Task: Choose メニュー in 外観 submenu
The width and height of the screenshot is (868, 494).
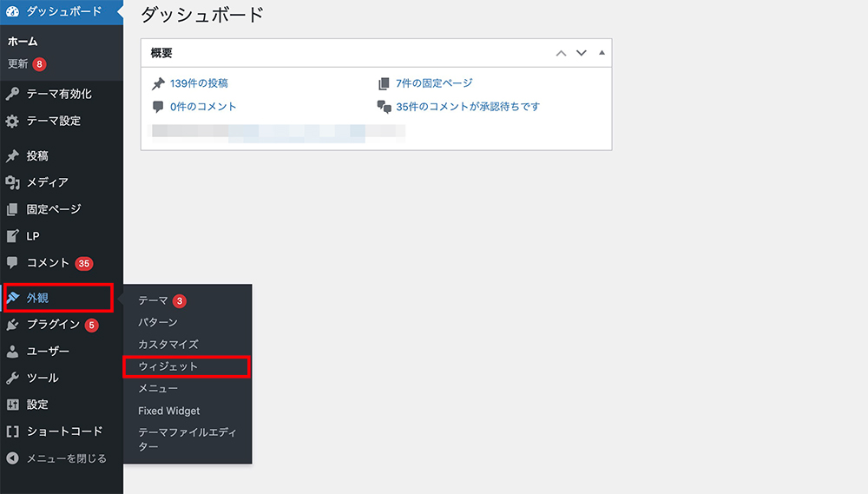Action: (158, 389)
